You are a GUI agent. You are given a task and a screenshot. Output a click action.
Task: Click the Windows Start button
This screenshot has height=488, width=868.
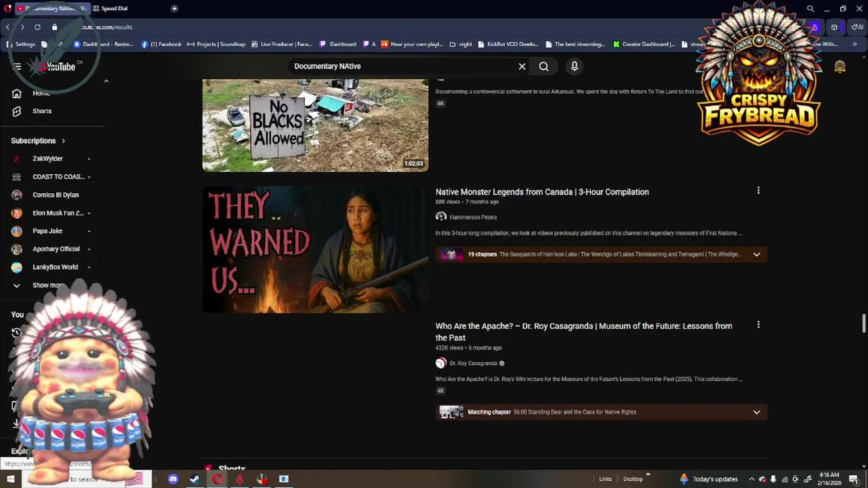10,479
